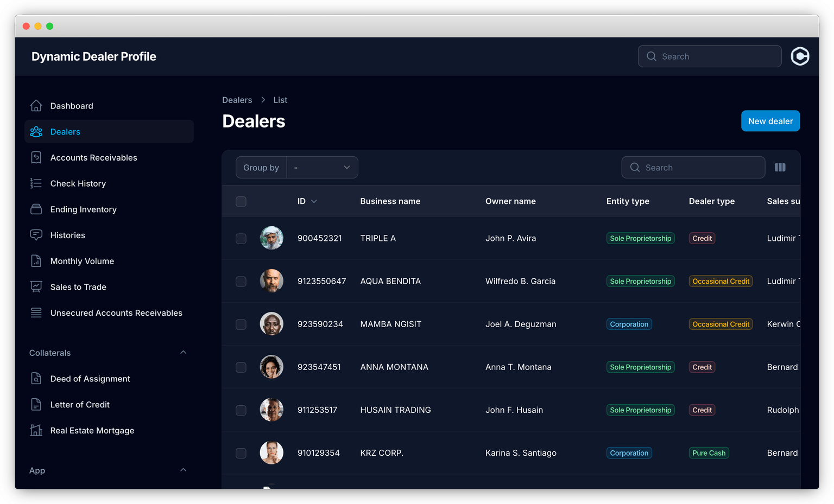Click the Accounts Receivables icon

(x=36, y=157)
